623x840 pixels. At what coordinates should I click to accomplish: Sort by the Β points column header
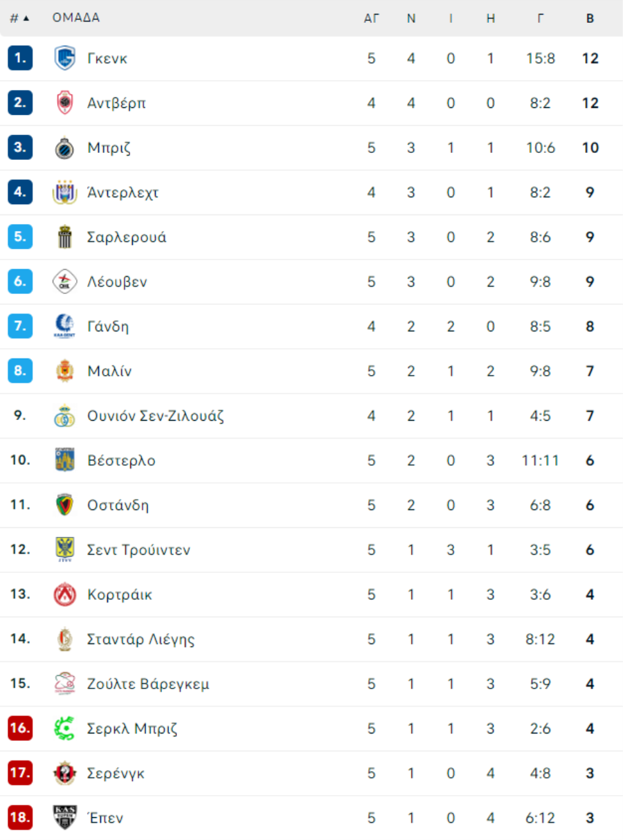coord(590,19)
